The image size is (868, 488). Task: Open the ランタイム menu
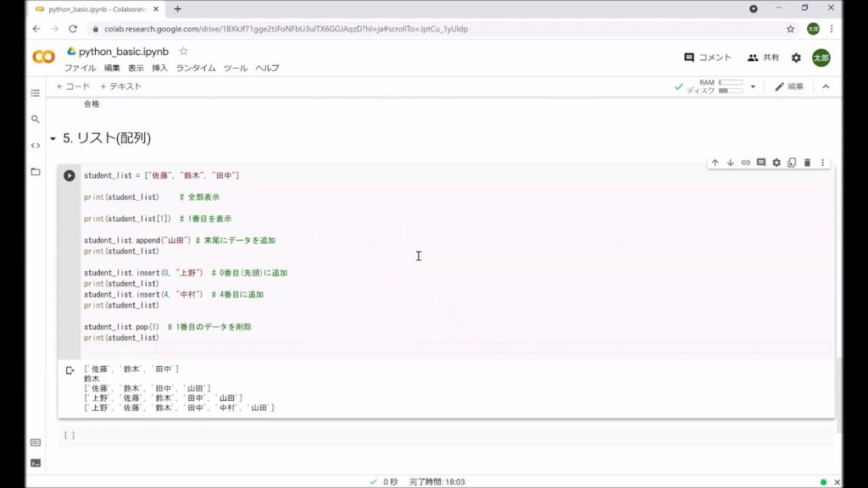(x=196, y=68)
